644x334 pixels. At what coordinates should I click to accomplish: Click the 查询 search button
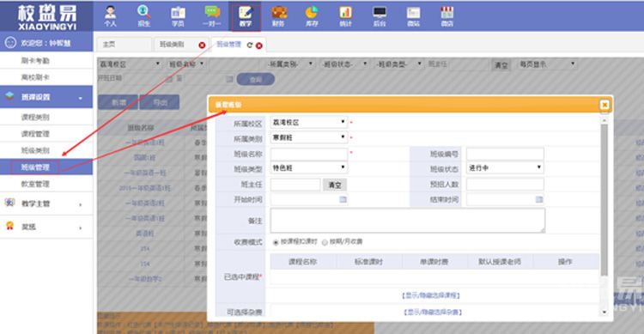256,79
